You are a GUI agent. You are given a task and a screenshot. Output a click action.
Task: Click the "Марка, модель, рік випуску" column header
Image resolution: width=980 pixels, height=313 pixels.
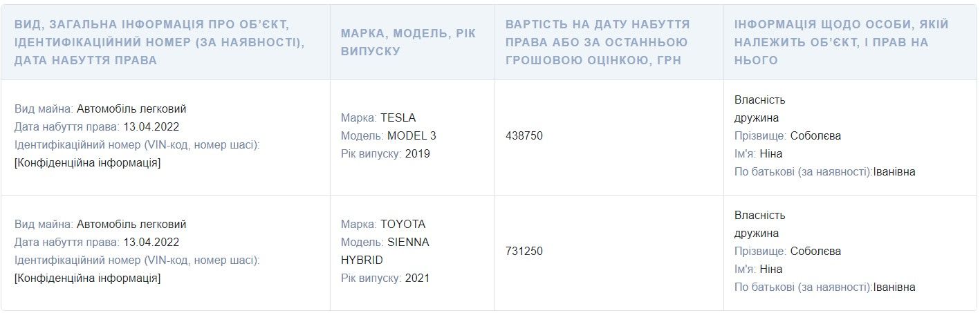click(x=408, y=42)
